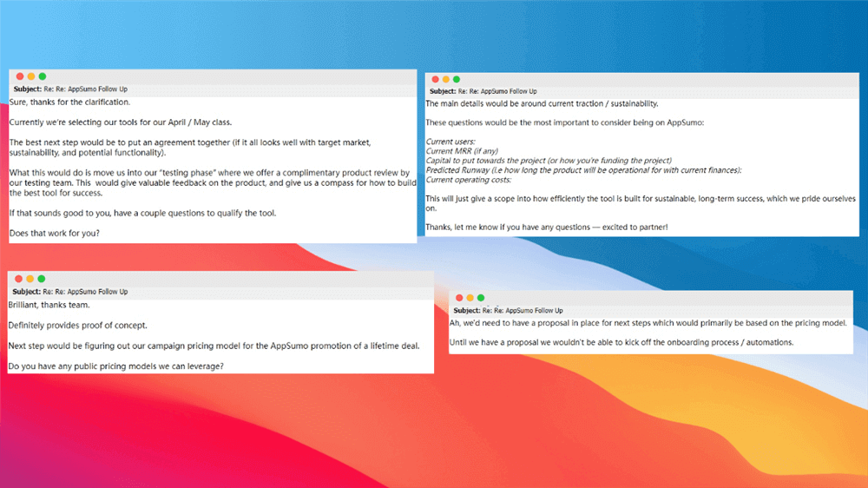The width and height of the screenshot is (868, 488).
Task: Click the 'campaign pricing model' sentence
Action: pyautogui.click(x=214, y=346)
